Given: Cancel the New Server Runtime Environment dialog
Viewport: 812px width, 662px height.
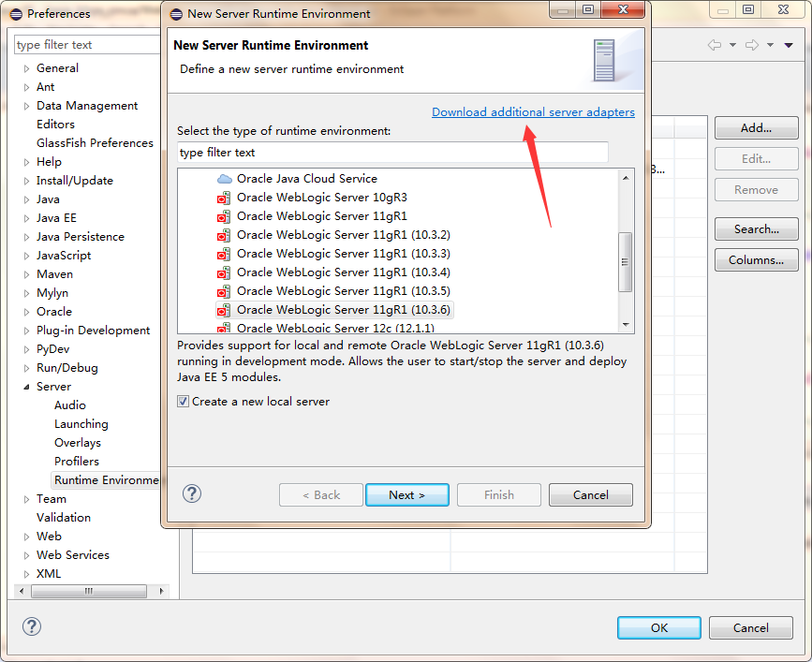Looking at the screenshot, I should [590, 494].
